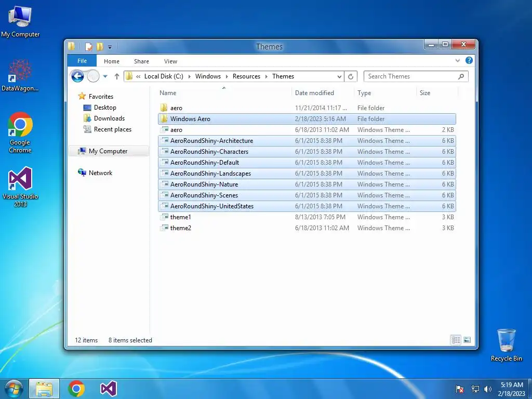The height and width of the screenshot is (399, 532).
Task: Select AeroRoundShiny-Scenes theme file
Action: point(307,195)
